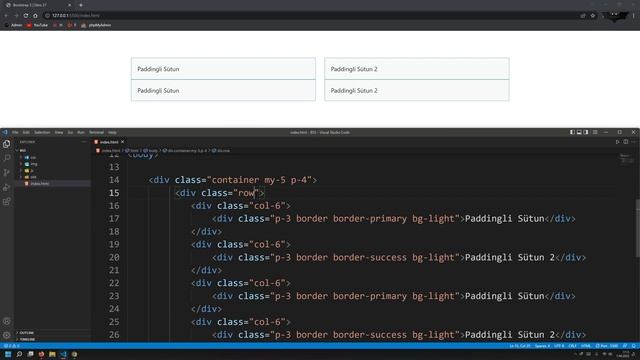Image resolution: width=640 pixels, height=360 pixels.
Task: Open the Accounts icon in activity bar
Action: (7, 321)
